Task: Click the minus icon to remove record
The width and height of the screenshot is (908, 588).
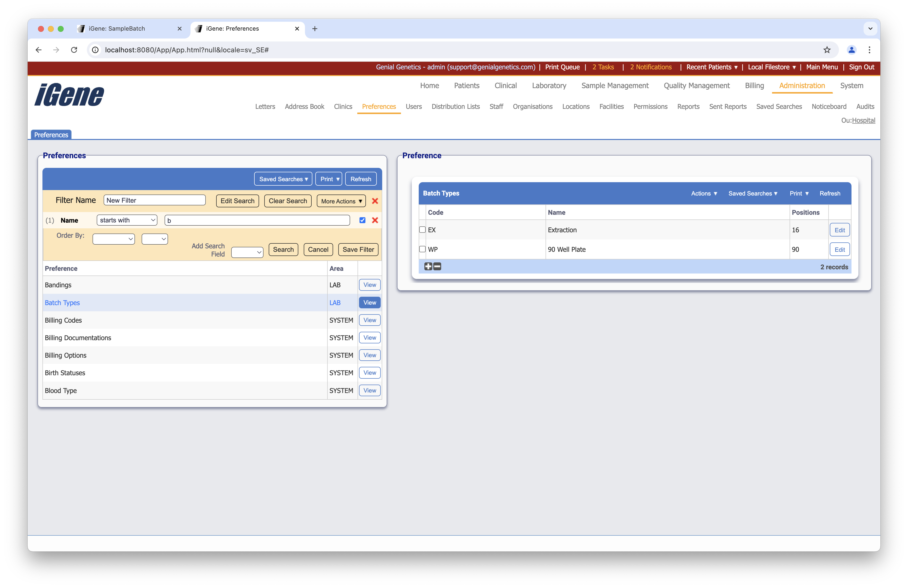Action: click(437, 266)
